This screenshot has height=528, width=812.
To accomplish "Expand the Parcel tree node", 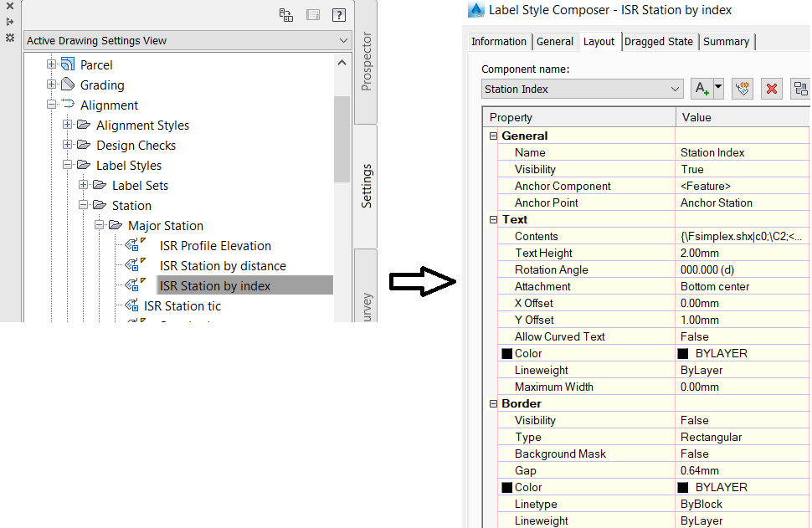I will pos(51,64).
